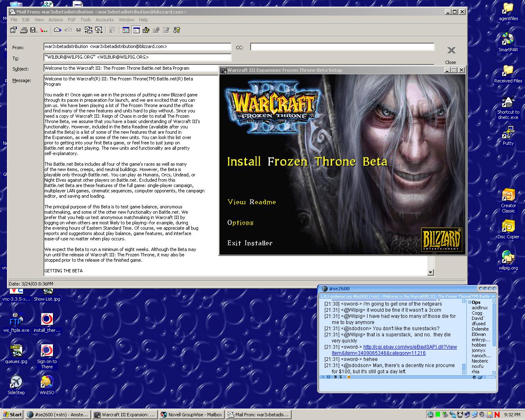Click the Send button in IRC window
The width and height of the screenshot is (525, 420).
tap(490, 377)
